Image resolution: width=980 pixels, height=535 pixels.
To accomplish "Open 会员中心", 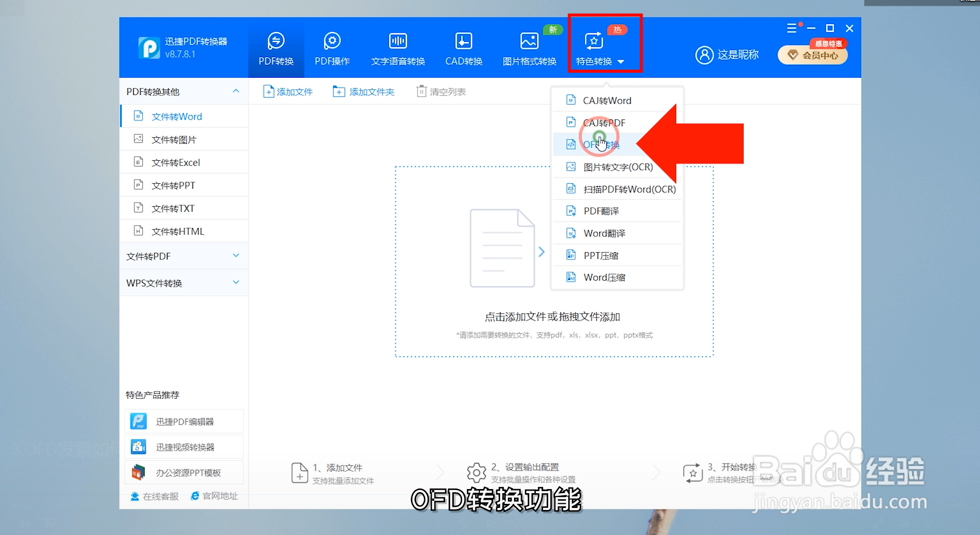I will click(x=813, y=55).
